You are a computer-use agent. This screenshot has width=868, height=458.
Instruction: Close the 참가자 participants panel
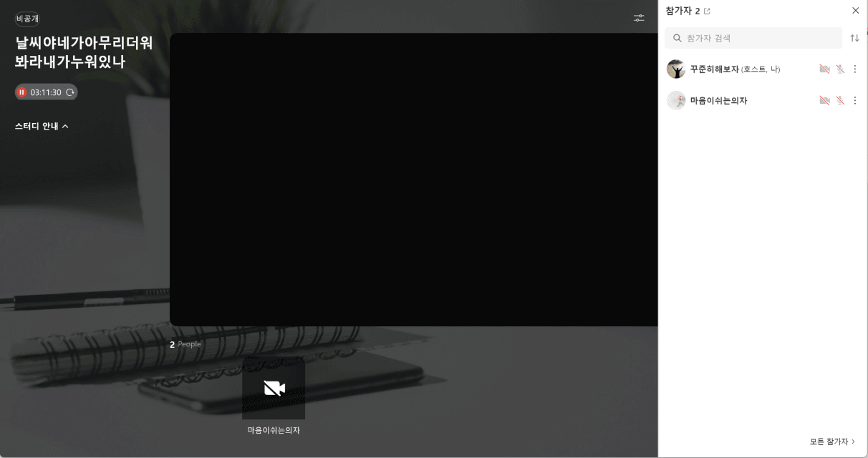[855, 11]
